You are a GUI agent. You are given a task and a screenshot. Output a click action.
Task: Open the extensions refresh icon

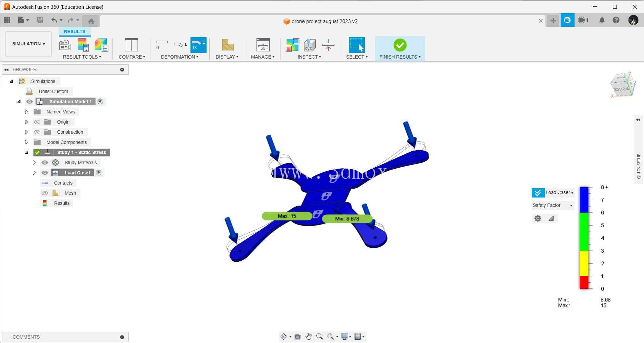coord(567,20)
